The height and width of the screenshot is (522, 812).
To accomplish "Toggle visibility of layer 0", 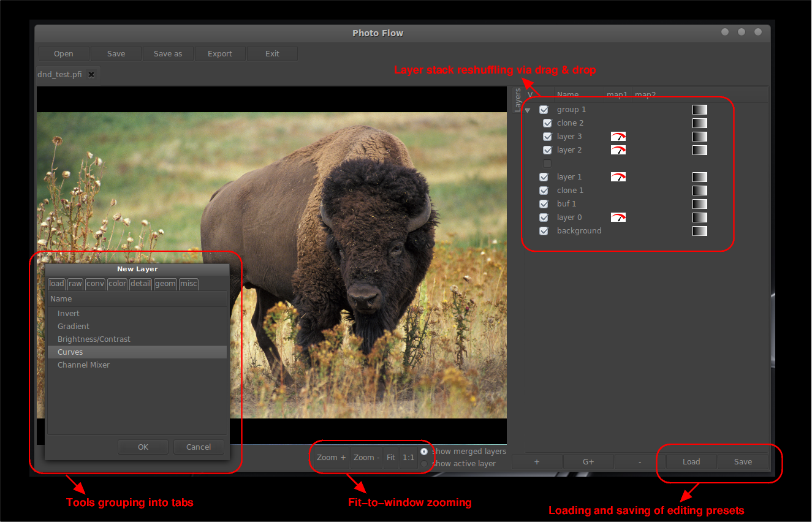I will point(544,217).
